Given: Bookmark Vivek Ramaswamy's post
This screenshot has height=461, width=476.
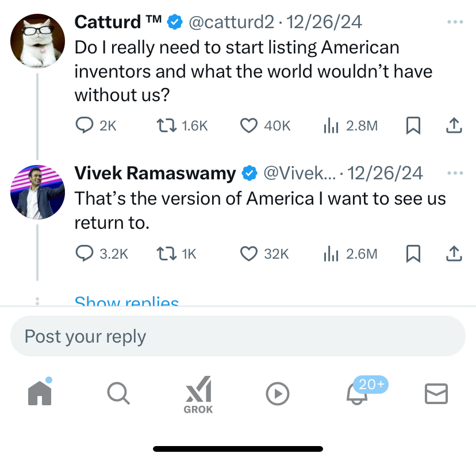Looking at the screenshot, I should coord(412,253).
